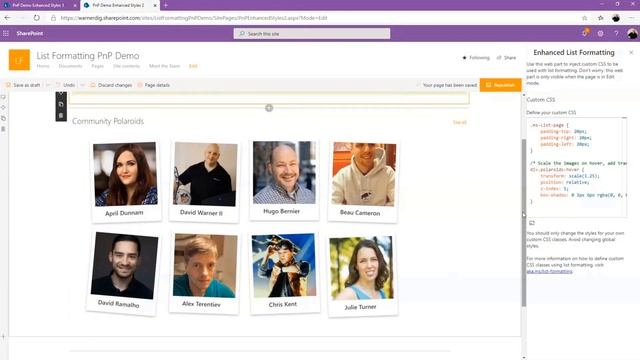Select Chris Kent's polaroid photo
Image resolution: width=640 pixels, height=360 pixels.
[x=284, y=265]
